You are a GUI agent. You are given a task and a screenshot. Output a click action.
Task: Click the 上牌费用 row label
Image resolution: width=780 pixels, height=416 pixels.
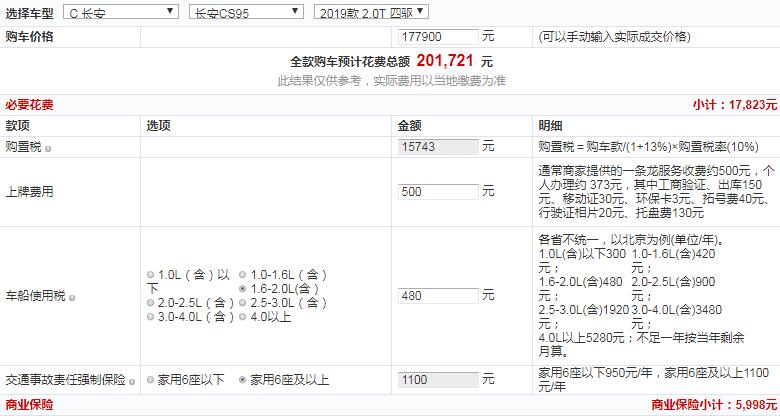(29, 192)
